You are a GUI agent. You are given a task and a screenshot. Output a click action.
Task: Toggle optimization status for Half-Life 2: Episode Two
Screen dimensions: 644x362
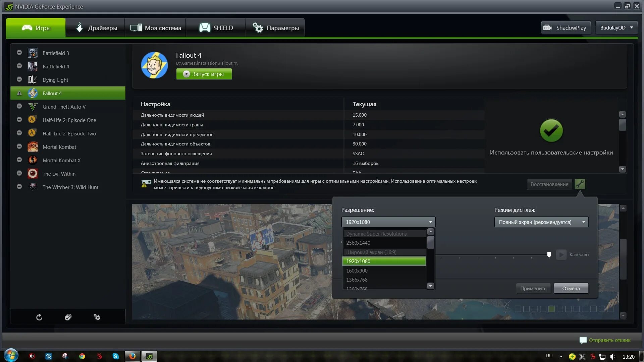tap(19, 133)
